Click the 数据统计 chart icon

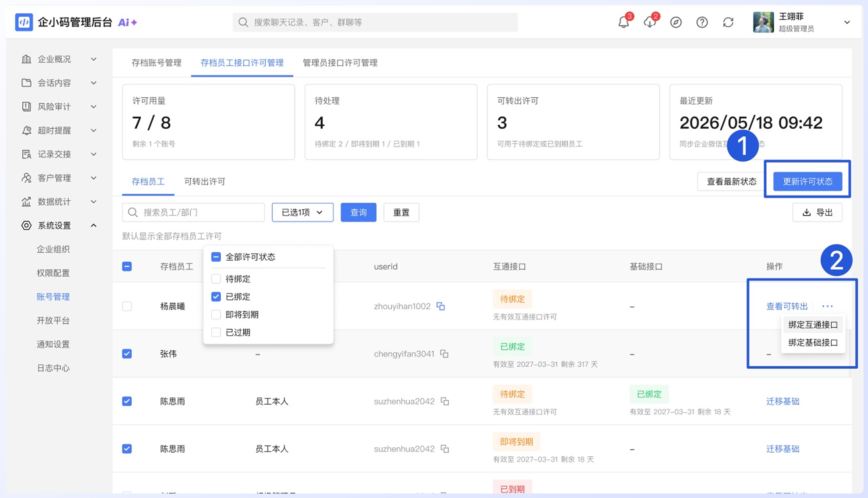[26, 202]
